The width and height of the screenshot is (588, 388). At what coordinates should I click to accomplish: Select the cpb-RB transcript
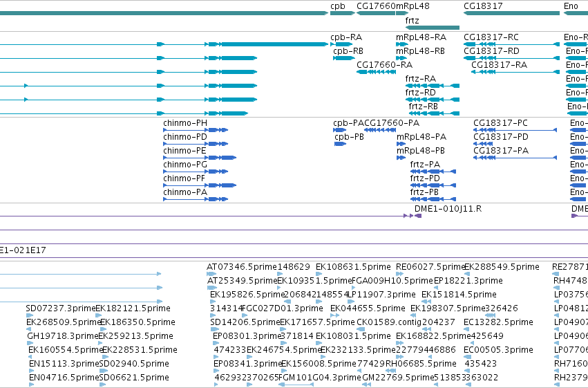(344, 58)
